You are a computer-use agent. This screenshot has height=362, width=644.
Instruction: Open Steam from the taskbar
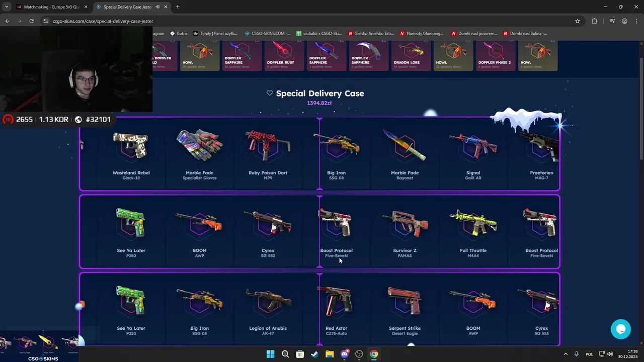(x=314, y=354)
